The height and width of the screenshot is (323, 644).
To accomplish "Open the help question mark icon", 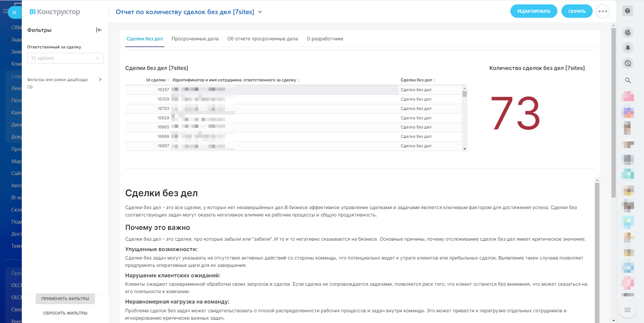I will coord(628,11).
